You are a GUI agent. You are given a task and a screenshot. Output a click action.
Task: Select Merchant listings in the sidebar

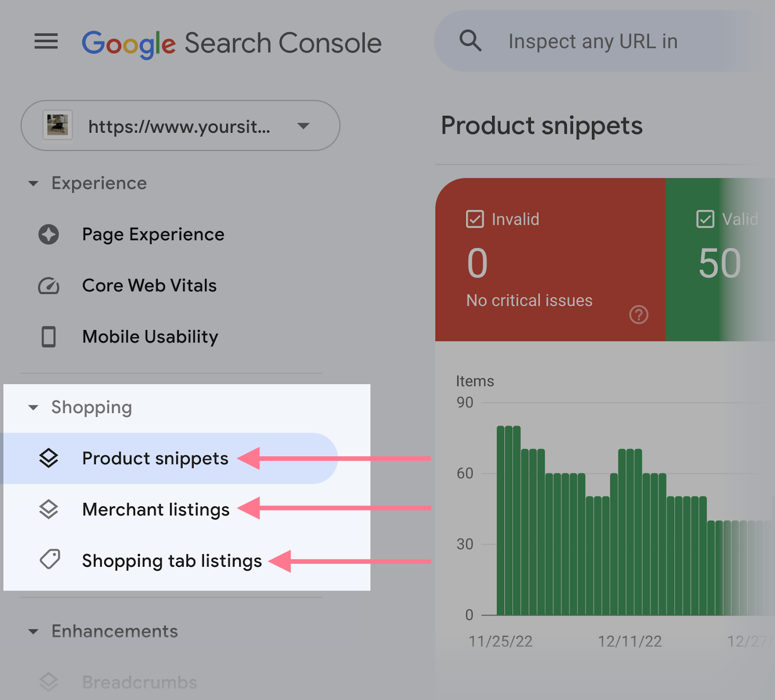tap(156, 509)
